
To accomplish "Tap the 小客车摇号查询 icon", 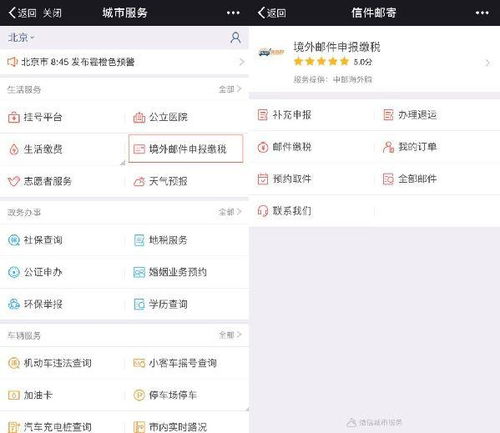I will coord(139,363).
